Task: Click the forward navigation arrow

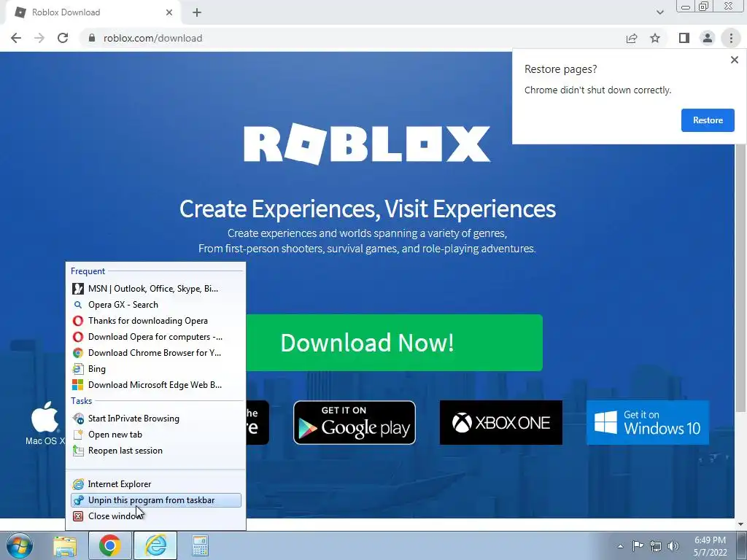Action: click(39, 38)
